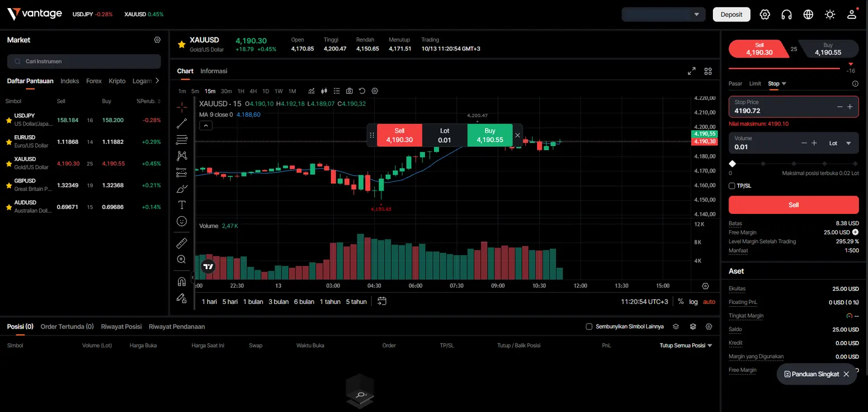This screenshot has height=412, width=868.
Task: Select the ruler measure tool
Action: point(182,243)
